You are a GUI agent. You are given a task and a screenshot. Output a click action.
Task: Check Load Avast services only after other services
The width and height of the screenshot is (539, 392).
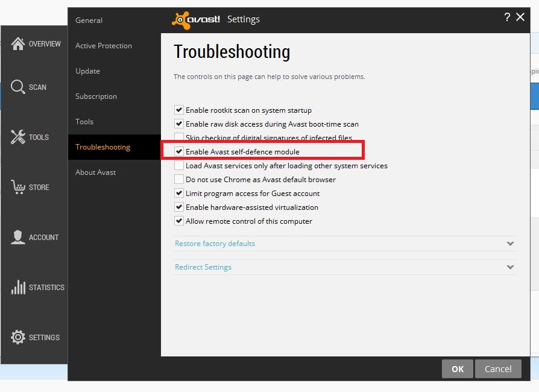pyautogui.click(x=178, y=165)
